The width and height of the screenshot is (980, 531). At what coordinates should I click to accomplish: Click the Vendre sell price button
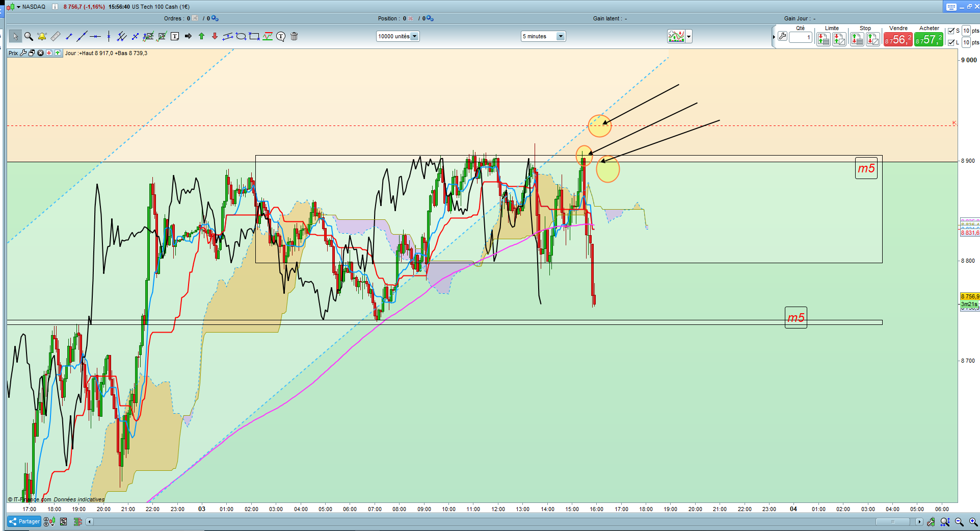pyautogui.click(x=898, y=39)
